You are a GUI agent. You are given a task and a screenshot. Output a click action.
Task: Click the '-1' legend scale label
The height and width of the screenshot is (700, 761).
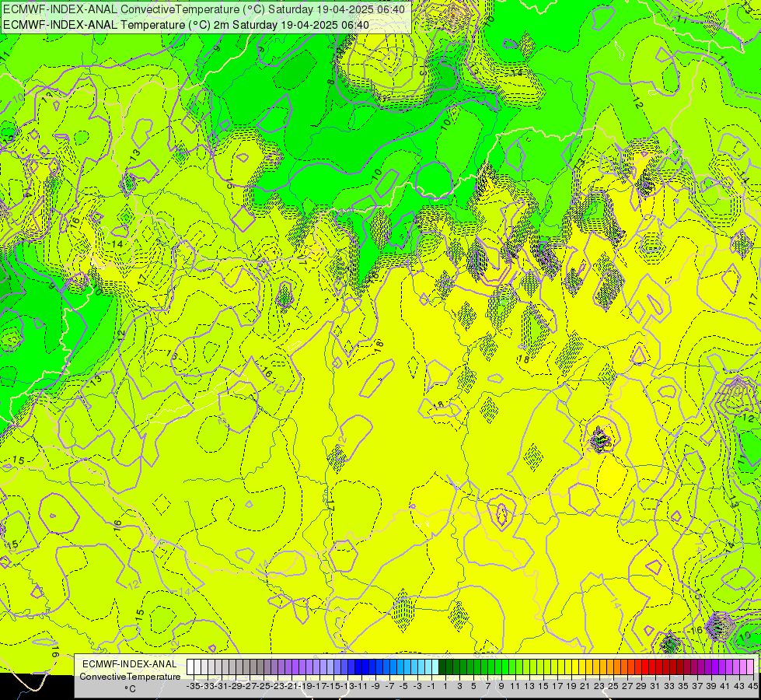[431, 686]
